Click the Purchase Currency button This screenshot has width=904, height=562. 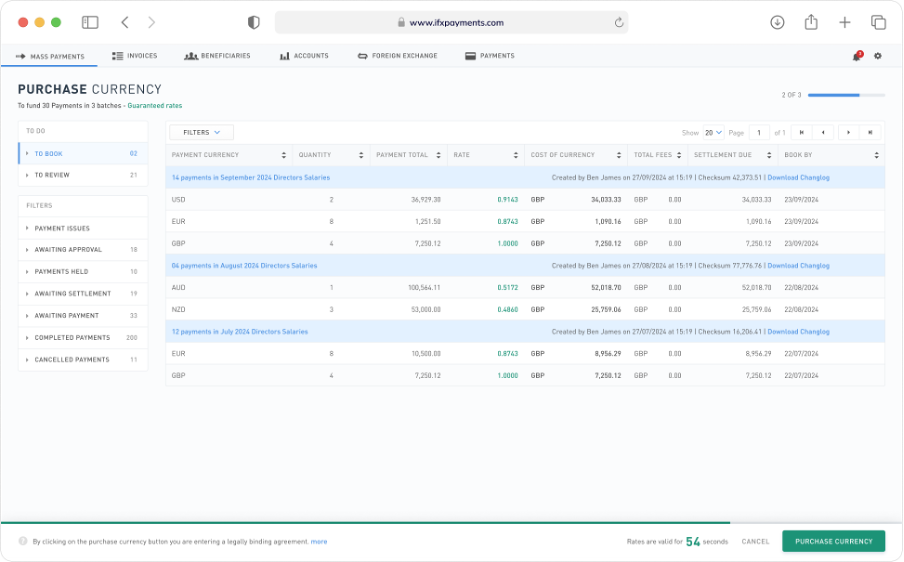tap(834, 541)
